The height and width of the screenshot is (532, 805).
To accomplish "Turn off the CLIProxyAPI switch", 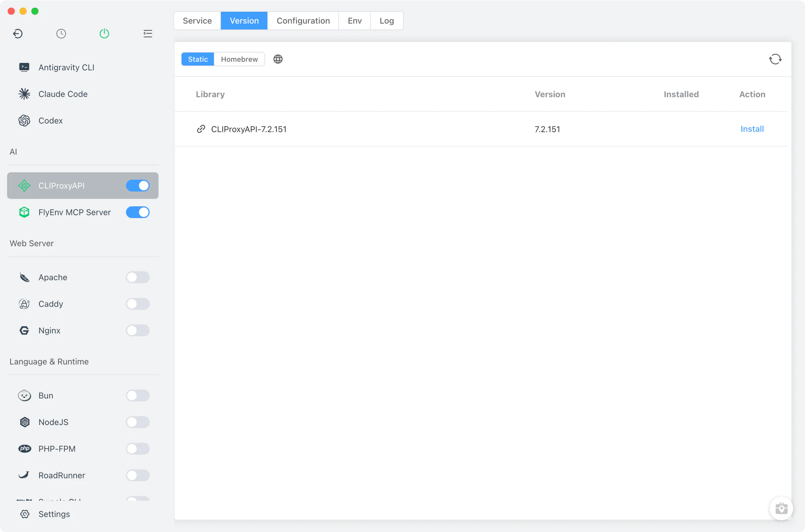I will (x=138, y=185).
